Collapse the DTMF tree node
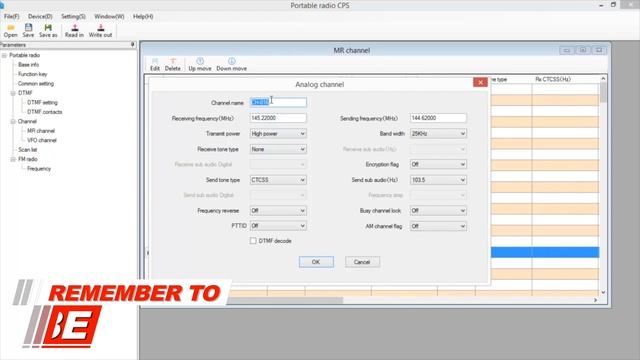Viewport: 640px width, 360px height. pos(13,93)
